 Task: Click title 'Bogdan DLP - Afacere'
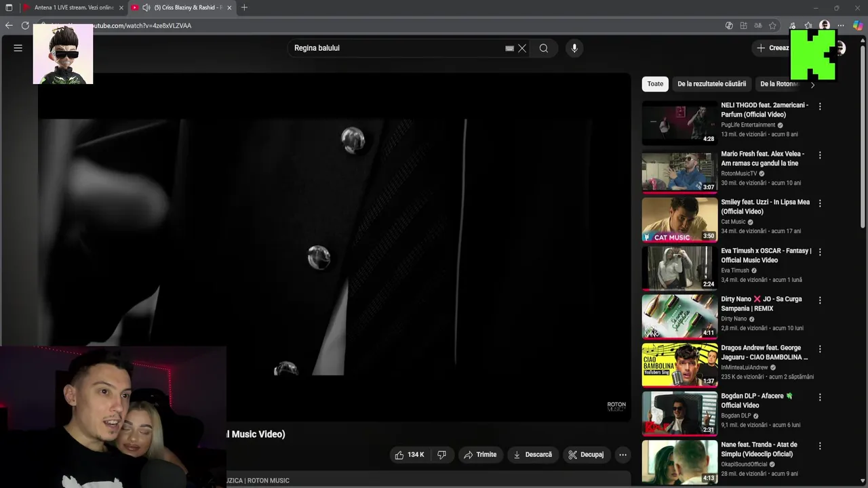(756, 401)
